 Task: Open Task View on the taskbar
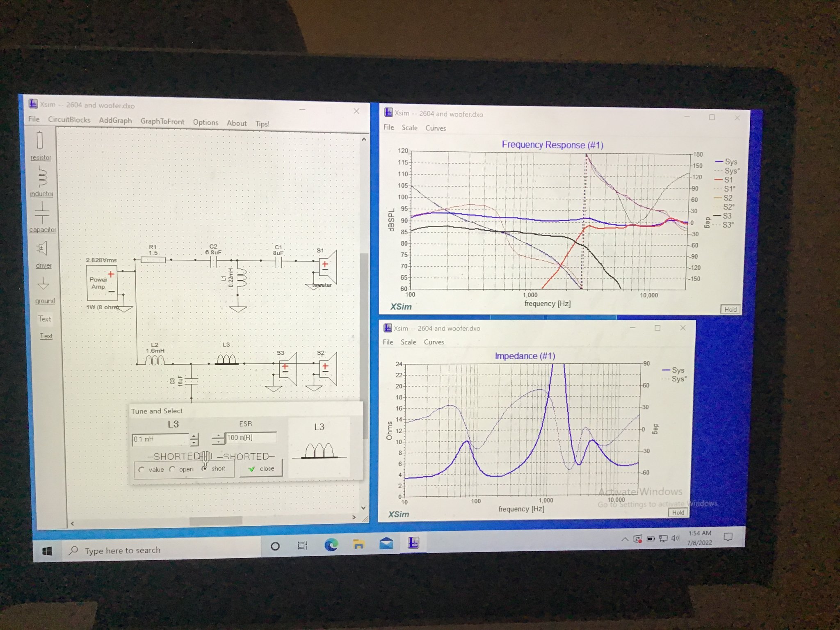302,546
